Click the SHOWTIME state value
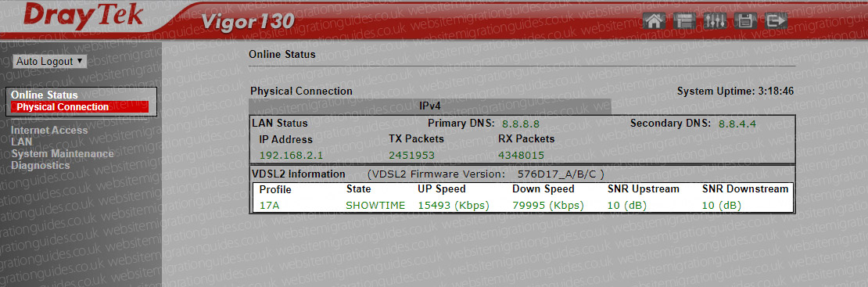The image size is (868, 287). (375, 206)
